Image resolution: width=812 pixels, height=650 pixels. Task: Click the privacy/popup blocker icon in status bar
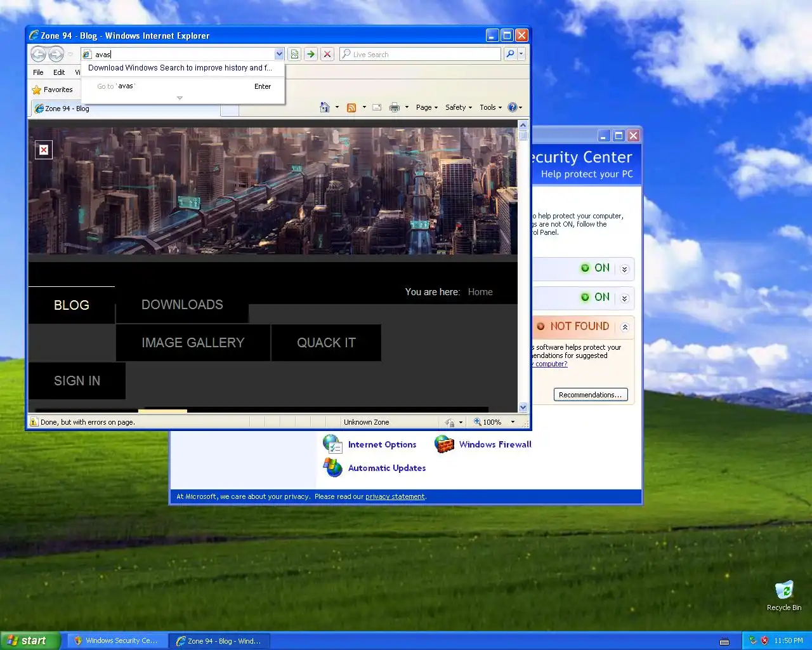pos(450,422)
